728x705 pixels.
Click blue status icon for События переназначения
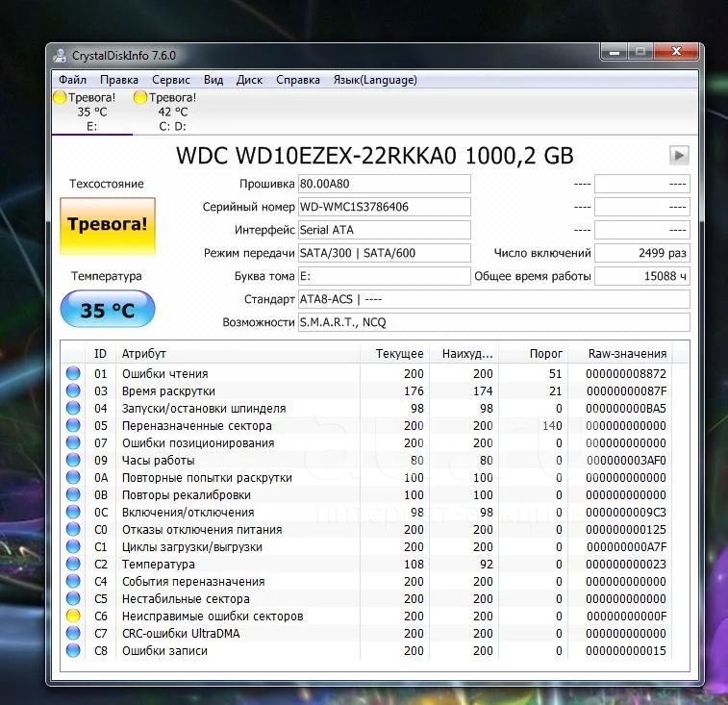tap(73, 581)
